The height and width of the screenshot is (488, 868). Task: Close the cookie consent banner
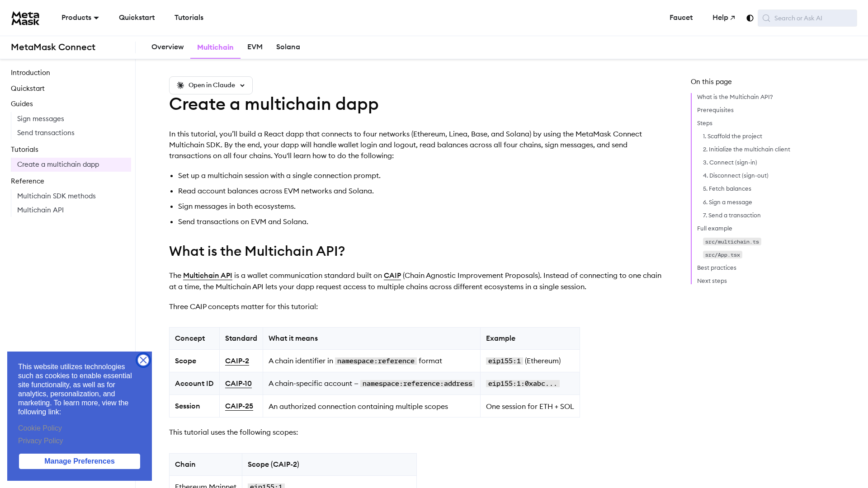143,360
